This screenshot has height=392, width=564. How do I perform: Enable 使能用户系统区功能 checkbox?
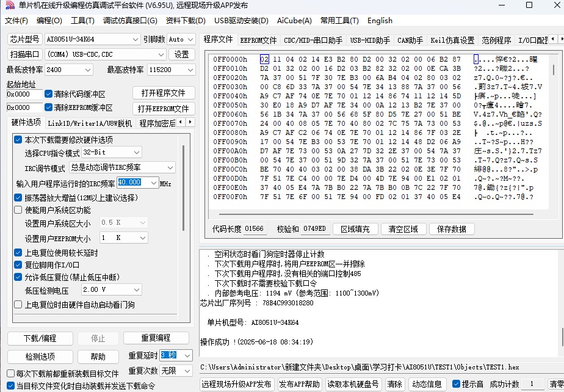(x=18, y=210)
